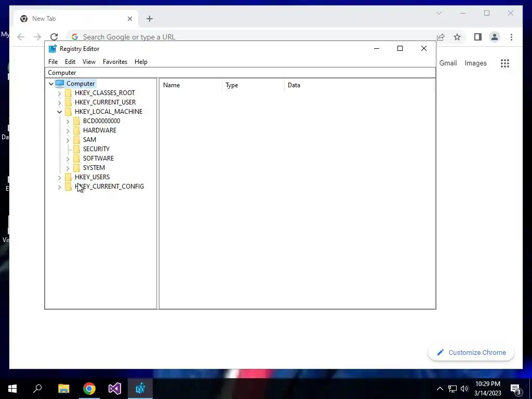532x399 pixels.
Task: Open Visual Studio from taskbar
Action: pyautogui.click(x=115, y=389)
